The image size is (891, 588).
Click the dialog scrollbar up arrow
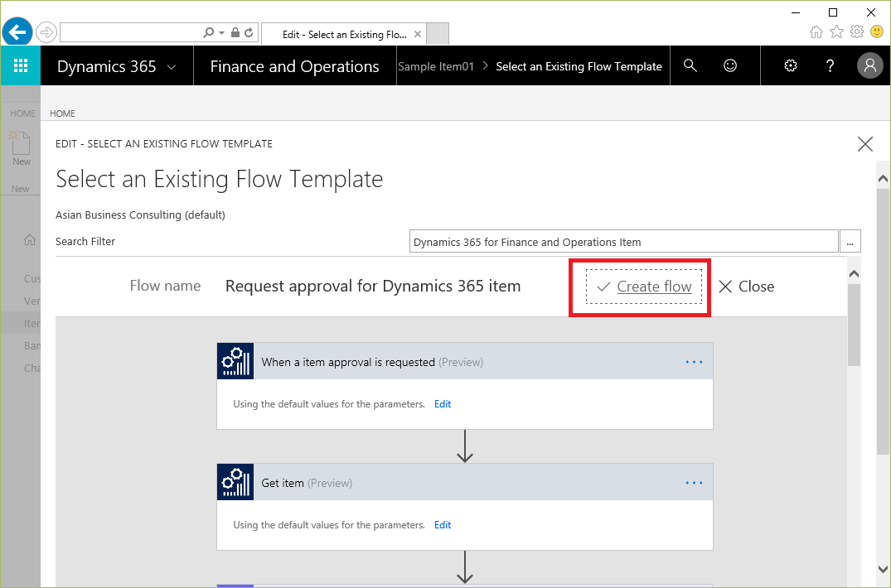click(x=883, y=179)
